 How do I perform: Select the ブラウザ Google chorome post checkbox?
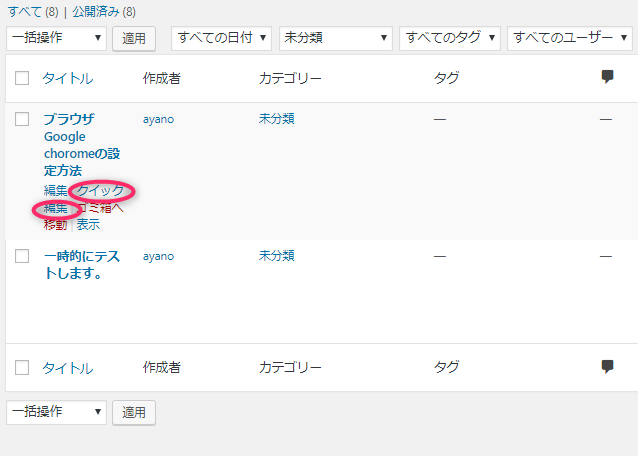pyautogui.click(x=22, y=119)
